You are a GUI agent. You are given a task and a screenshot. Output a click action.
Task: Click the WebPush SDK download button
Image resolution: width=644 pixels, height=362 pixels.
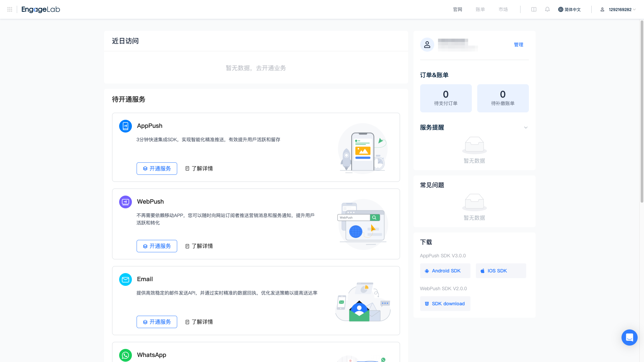pos(445,304)
